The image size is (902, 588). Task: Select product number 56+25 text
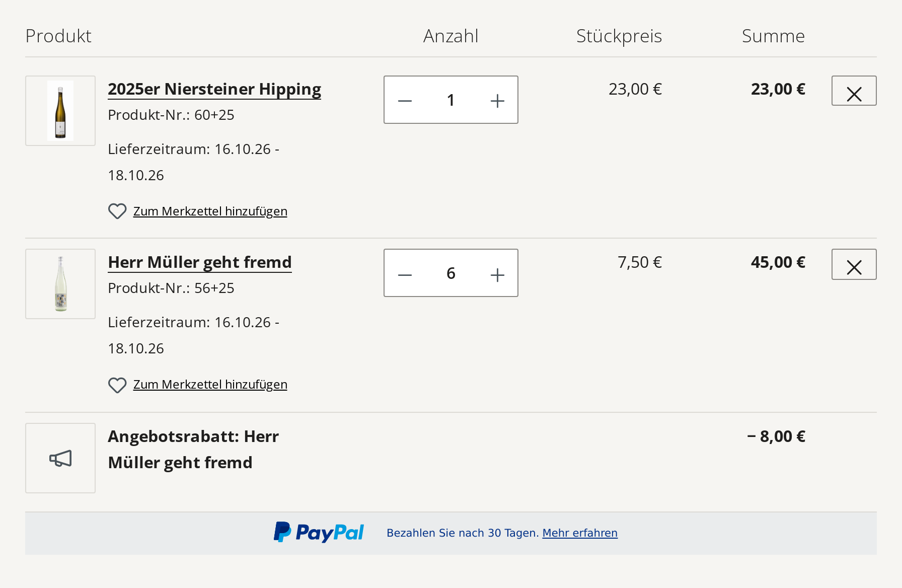pos(171,288)
